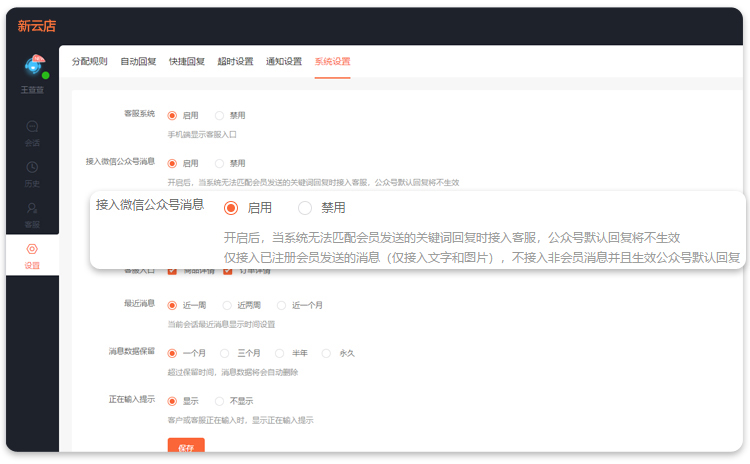Click the 新云店 logo at top left
750x464 pixels.
tap(37, 26)
